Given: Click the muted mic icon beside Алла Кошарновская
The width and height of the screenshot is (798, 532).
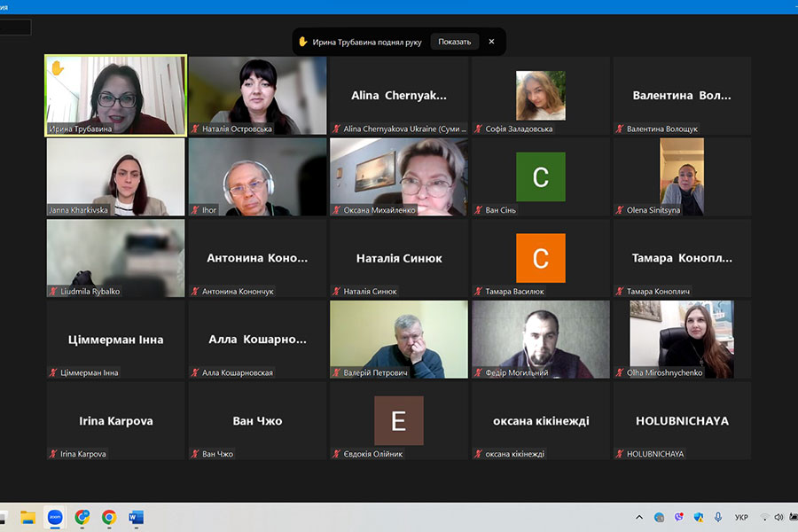Looking at the screenshot, I should (x=195, y=372).
